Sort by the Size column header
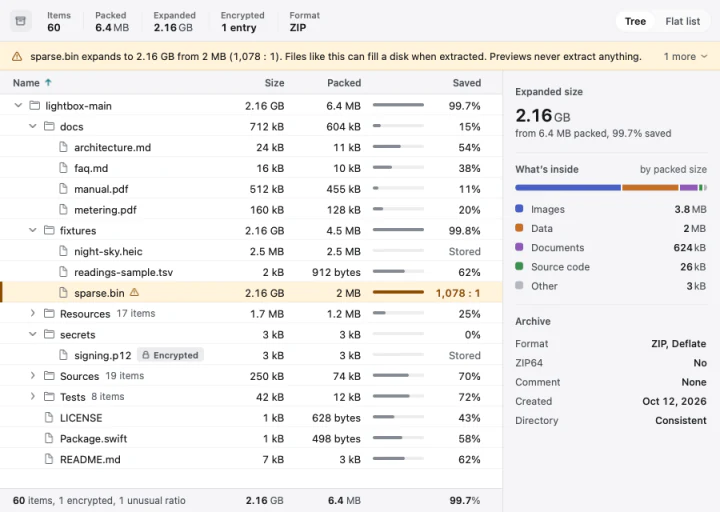This screenshot has height=512, width=720. 274,83
